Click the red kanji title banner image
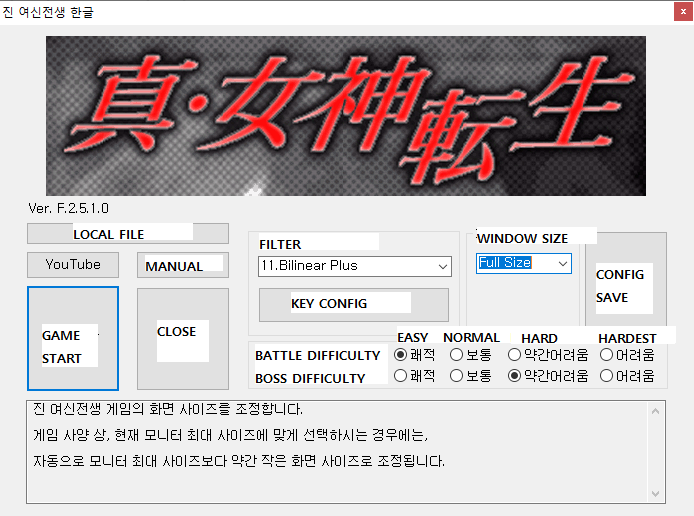 (346, 116)
